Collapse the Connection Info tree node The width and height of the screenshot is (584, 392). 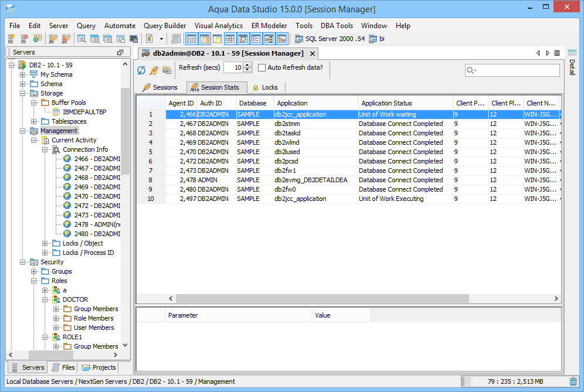[x=45, y=149]
